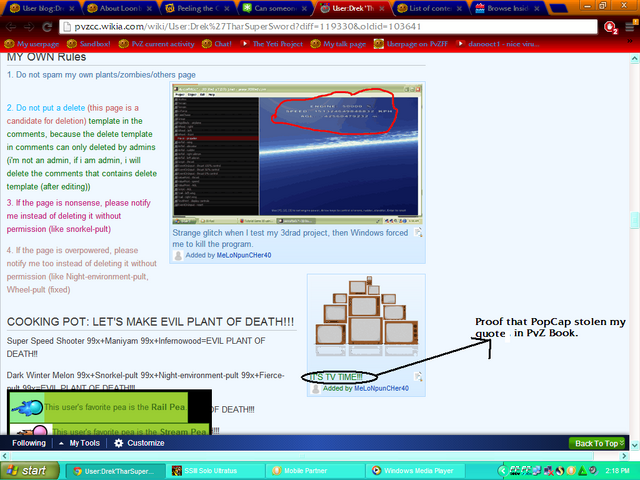Click the orange Mobile Partner tray icon
This screenshot has height=480, width=640.
click(x=571, y=471)
